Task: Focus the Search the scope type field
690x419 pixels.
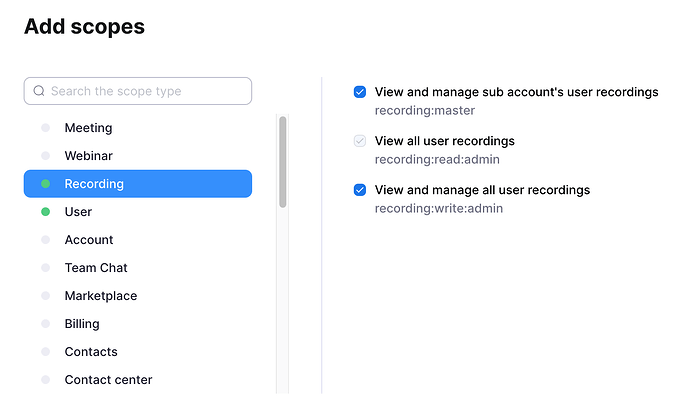Action: [145, 91]
